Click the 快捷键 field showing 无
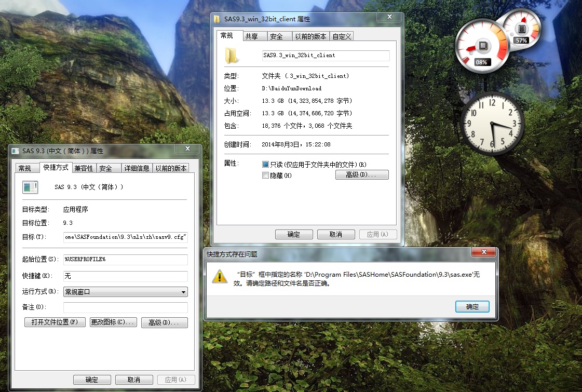 click(x=126, y=276)
